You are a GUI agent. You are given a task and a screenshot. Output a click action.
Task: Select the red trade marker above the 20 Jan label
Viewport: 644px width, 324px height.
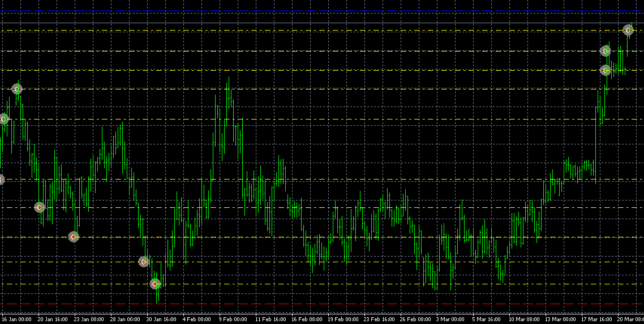[x=40, y=207]
